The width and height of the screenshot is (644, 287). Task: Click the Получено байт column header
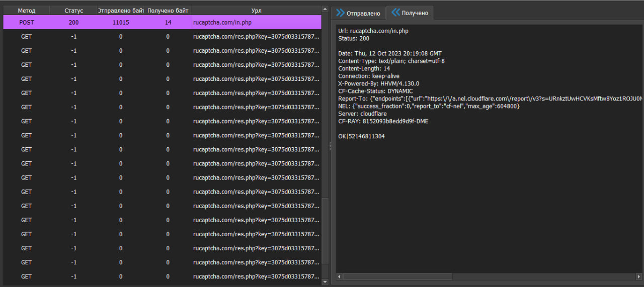pyautogui.click(x=168, y=11)
